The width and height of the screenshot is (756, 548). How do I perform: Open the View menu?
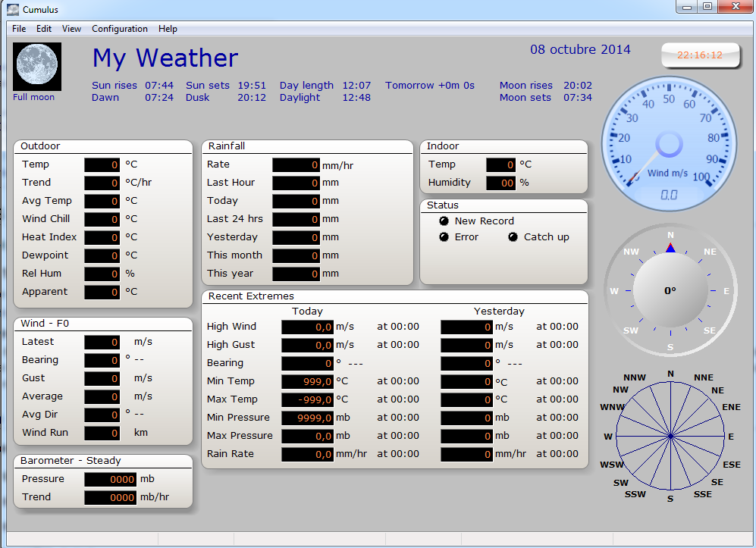tap(71, 29)
